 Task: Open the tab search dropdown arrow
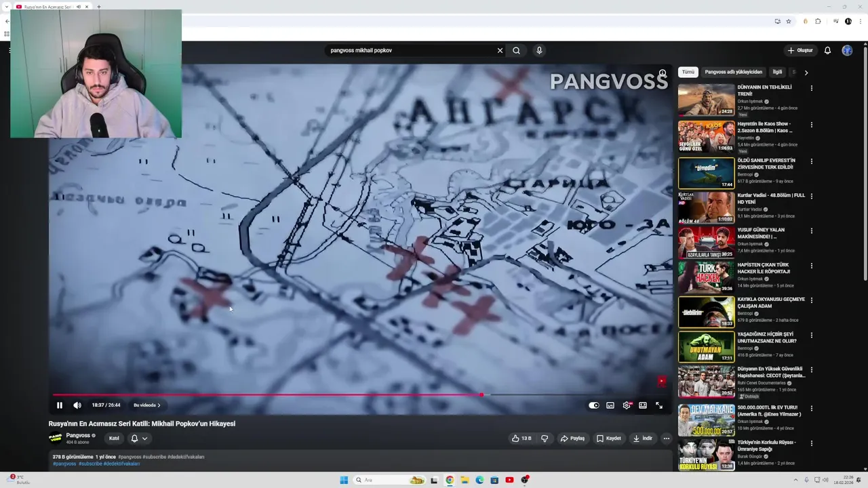7,7
